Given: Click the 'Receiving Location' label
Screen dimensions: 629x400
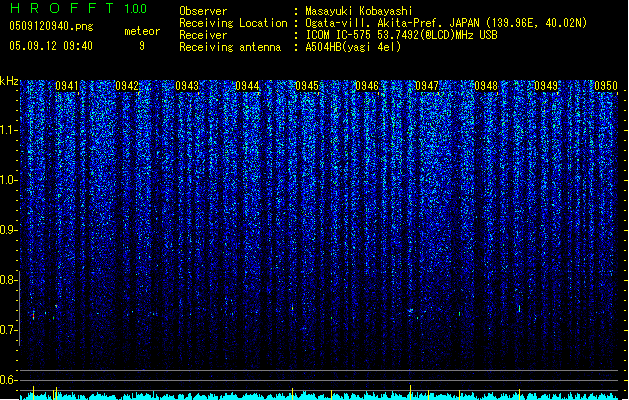Looking at the screenshot, I should pos(233,23).
